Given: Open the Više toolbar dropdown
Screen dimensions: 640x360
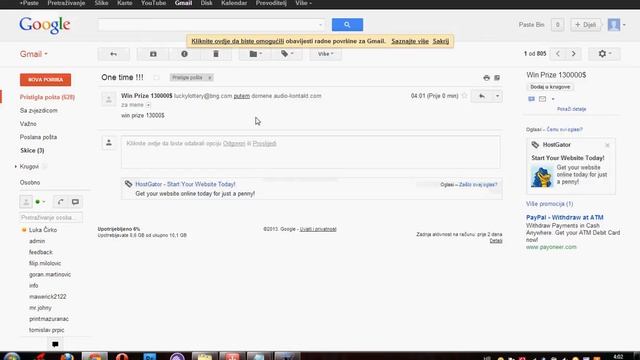Looking at the screenshot, I should 325,54.
